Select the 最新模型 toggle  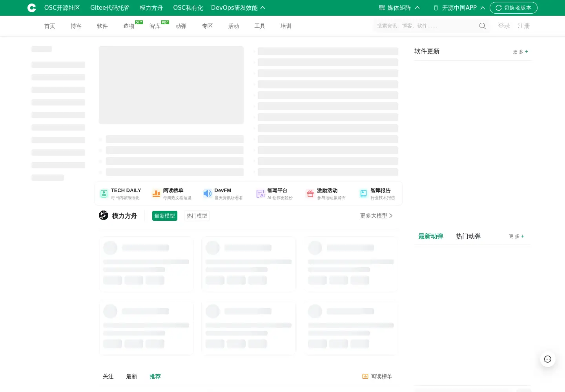point(165,216)
